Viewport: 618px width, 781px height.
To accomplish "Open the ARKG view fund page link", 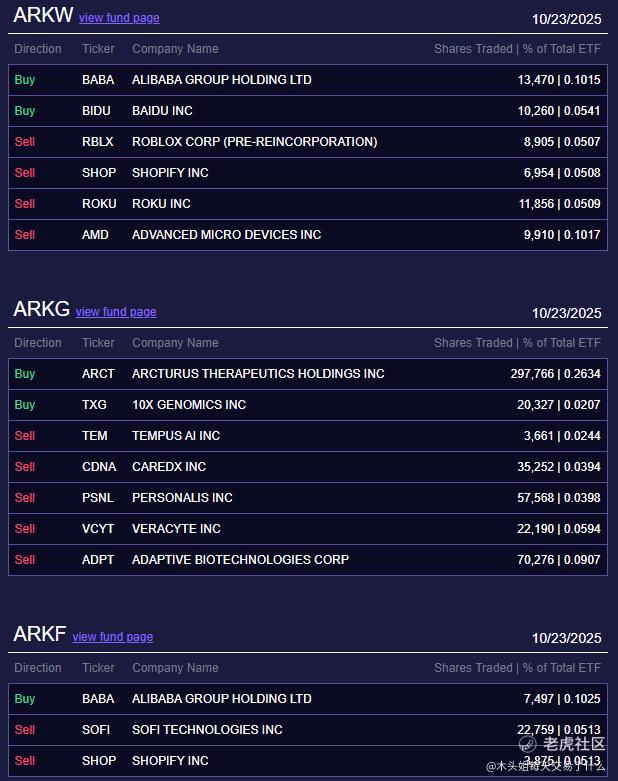I will [x=116, y=312].
